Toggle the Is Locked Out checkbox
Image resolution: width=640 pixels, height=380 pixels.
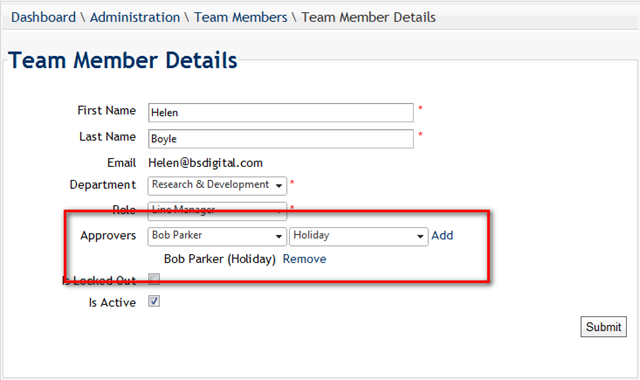coord(154,279)
